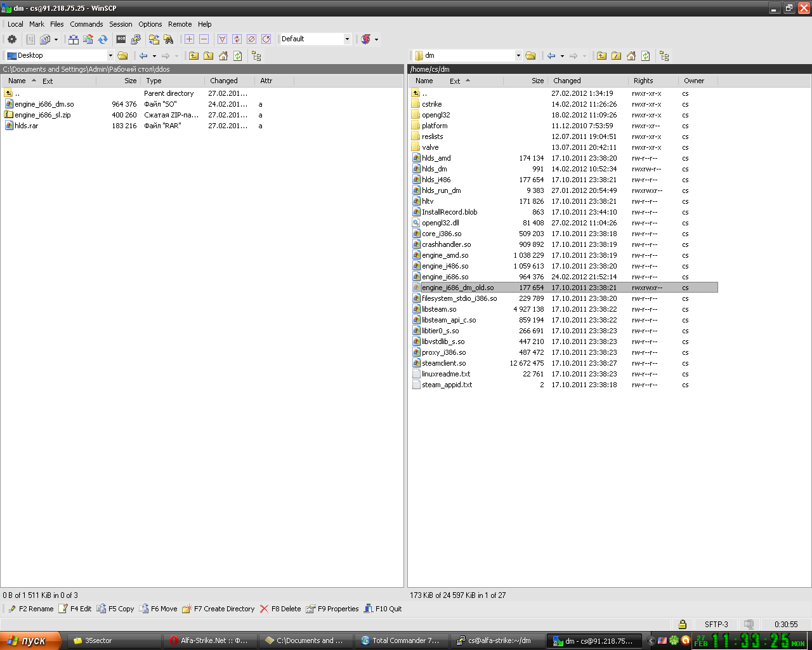Open the Default transfer settings dropdown
The image size is (812, 650).
(347, 39)
